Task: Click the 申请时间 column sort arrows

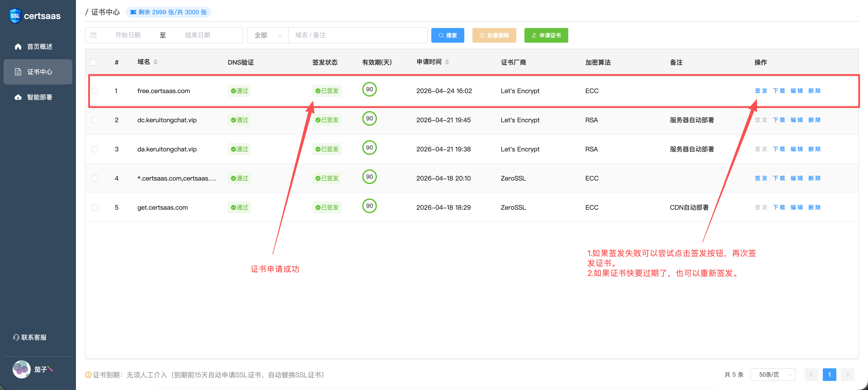Action: click(x=447, y=62)
